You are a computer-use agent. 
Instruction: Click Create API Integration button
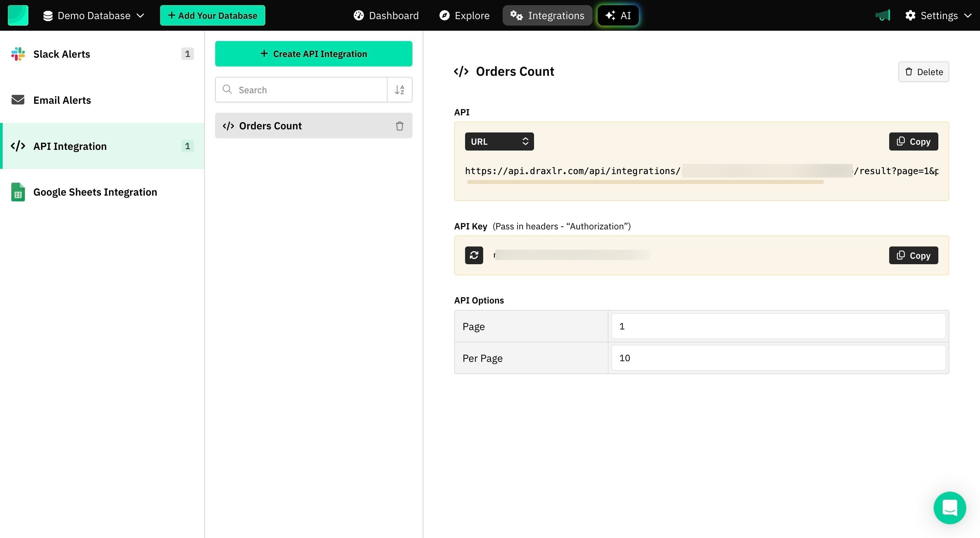coord(313,54)
